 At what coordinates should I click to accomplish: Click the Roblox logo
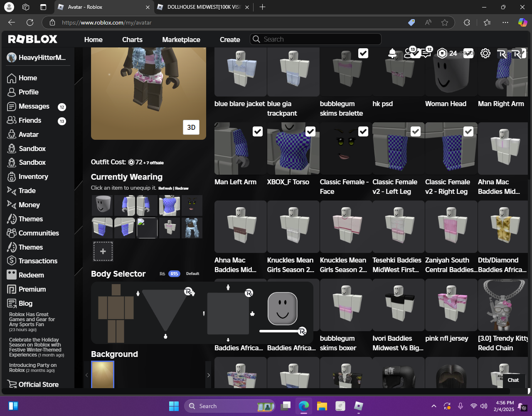[33, 40]
